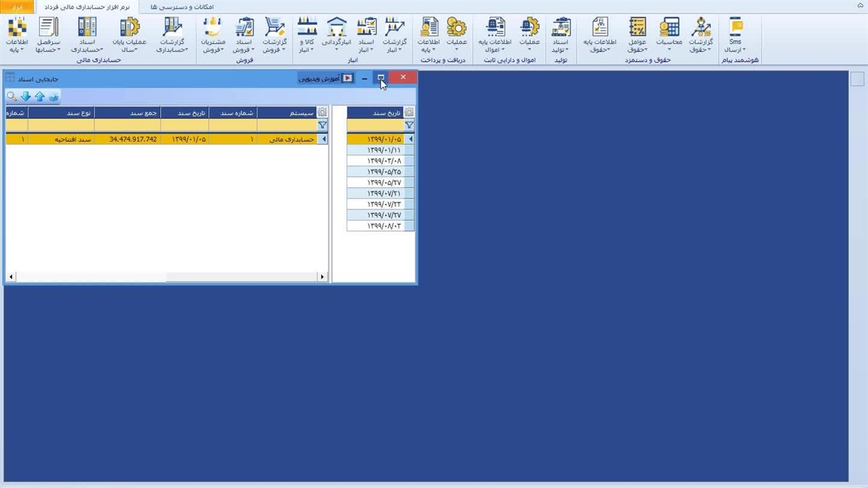The image size is (868, 488).
Task: Switch to امکانات و دسترسی ها tab
Action: click(182, 7)
